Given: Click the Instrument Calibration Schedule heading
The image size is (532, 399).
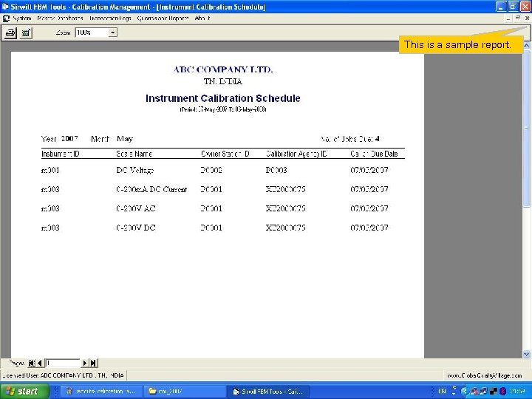Looking at the screenshot, I should 223,98.
